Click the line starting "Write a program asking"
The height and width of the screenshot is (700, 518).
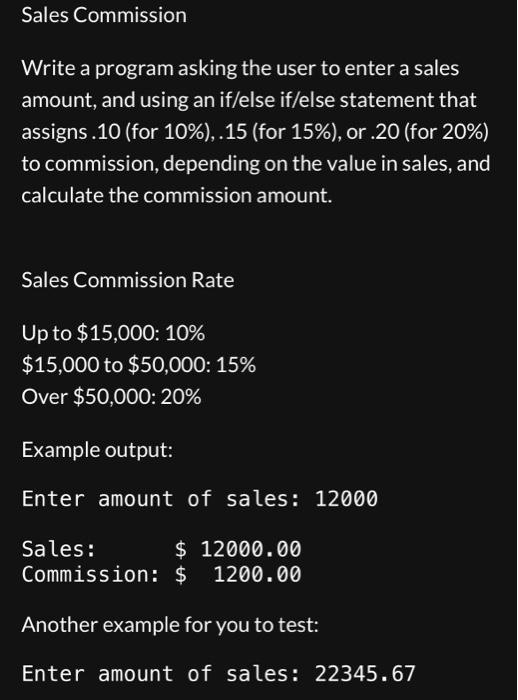240,68
